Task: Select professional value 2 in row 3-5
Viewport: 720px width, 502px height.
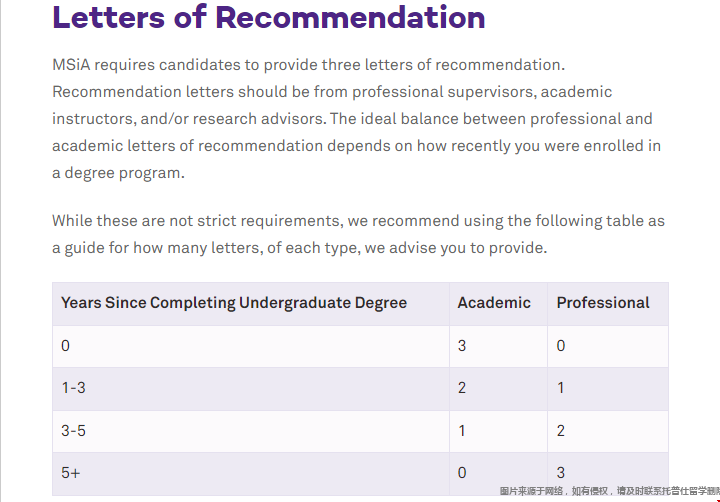Action: tap(561, 431)
